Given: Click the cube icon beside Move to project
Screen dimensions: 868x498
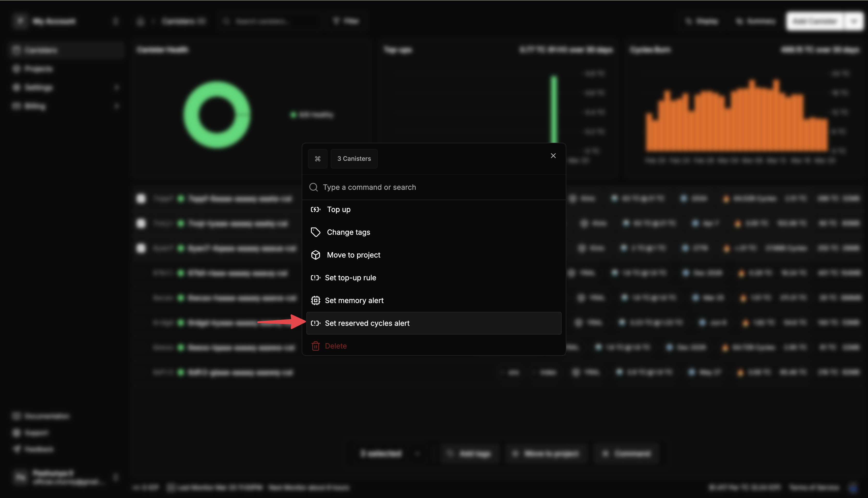Looking at the screenshot, I should coord(315,255).
